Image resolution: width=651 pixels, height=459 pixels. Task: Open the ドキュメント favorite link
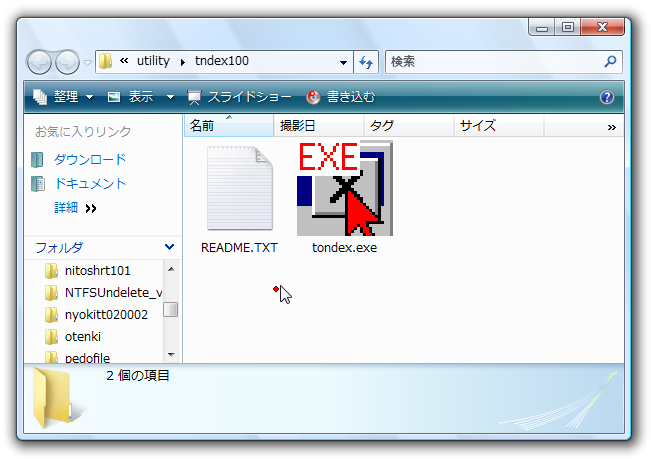coord(90,183)
